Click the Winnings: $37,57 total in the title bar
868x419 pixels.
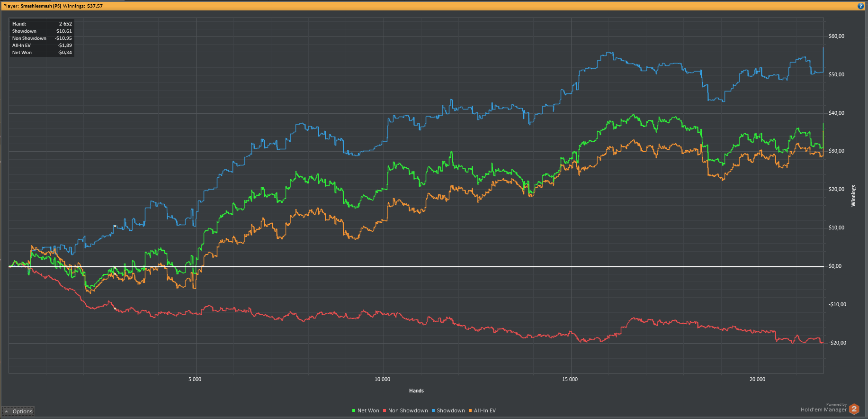pos(83,6)
